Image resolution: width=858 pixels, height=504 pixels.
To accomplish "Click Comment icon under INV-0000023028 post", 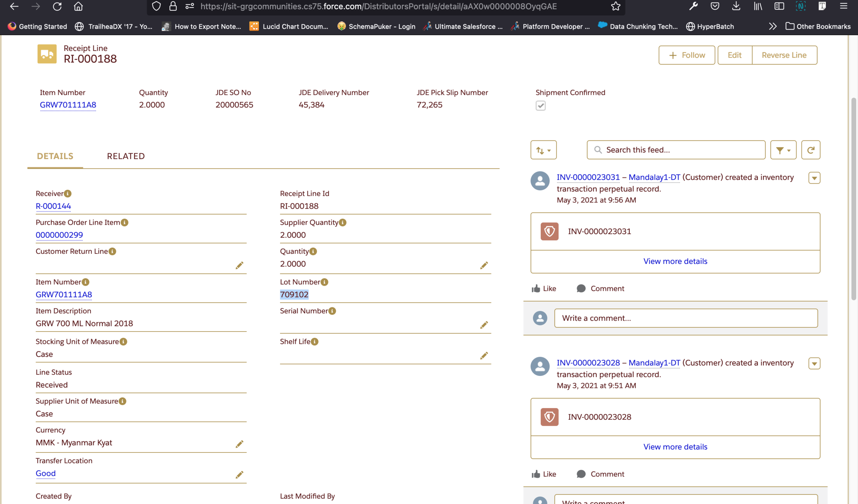I will pos(581,474).
